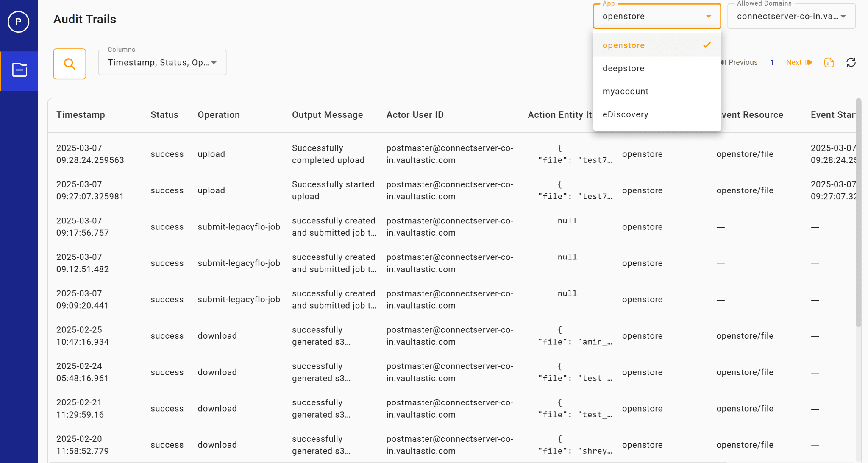Click the profile avatar P icon
868x463 pixels.
click(x=18, y=22)
